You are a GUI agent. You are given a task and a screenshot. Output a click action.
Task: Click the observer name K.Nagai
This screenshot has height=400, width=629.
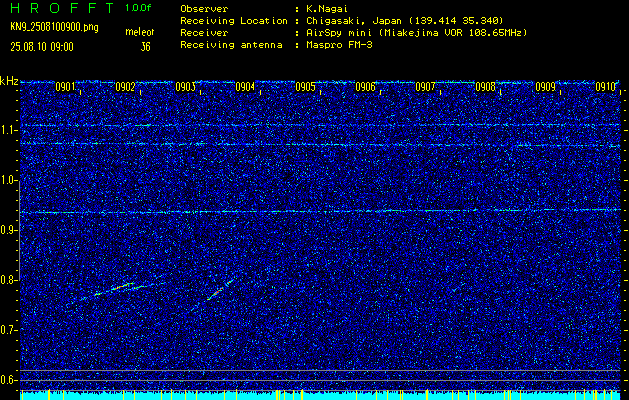[326, 8]
